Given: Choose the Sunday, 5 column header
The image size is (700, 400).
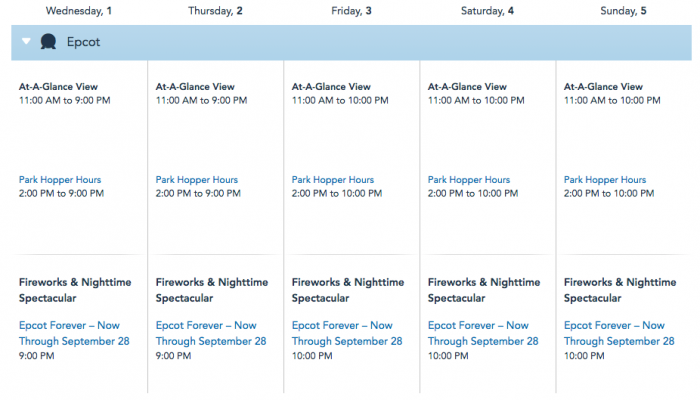Looking at the screenshot, I should [621, 10].
